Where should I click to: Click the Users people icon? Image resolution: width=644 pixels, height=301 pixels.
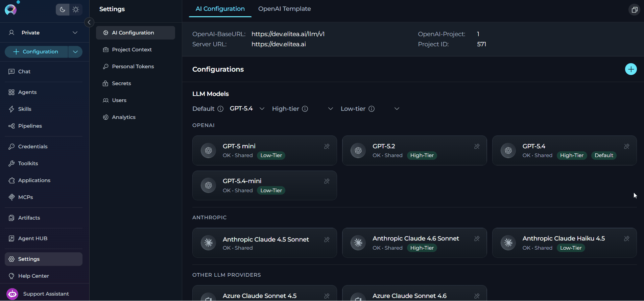106,100
